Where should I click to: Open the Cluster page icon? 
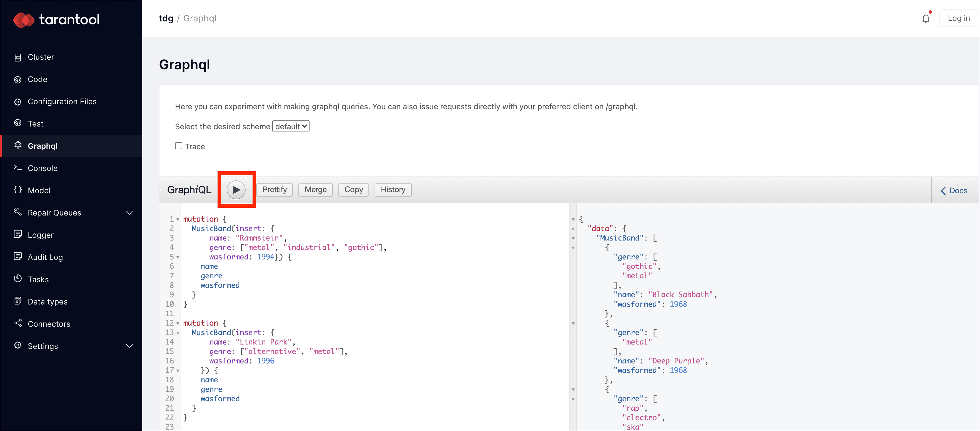tap(18, 57)
